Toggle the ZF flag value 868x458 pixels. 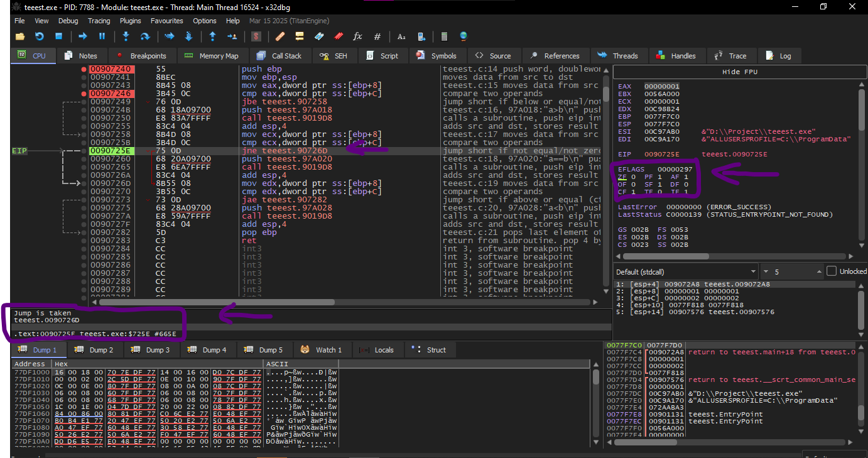[x=634, y=177]
